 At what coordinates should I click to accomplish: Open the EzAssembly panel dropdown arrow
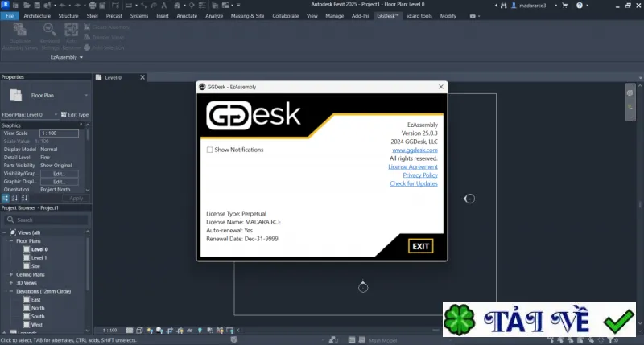81,57
